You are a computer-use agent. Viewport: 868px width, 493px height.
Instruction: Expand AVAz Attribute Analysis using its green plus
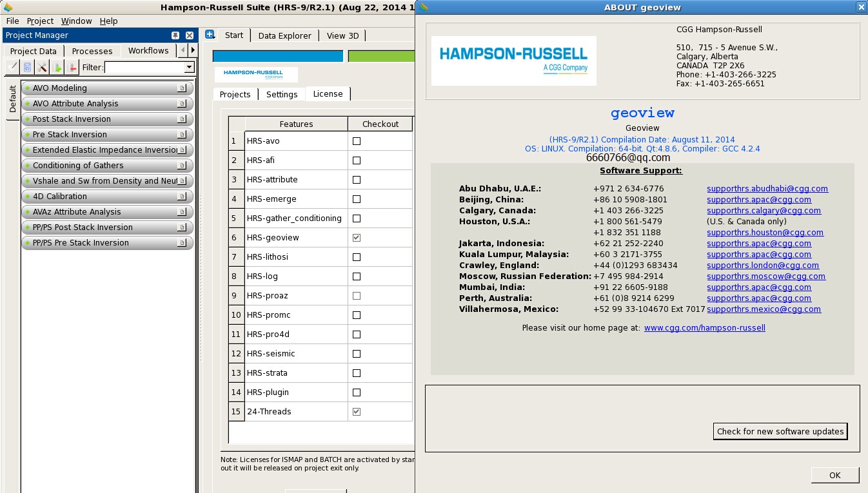(x=27, y=212)
